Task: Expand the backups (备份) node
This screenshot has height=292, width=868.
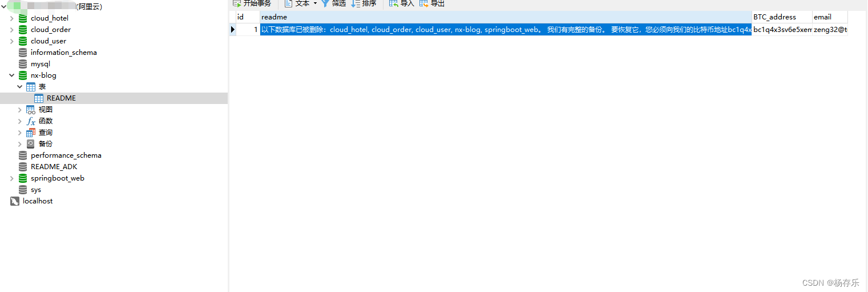Action: click(20, 144)
